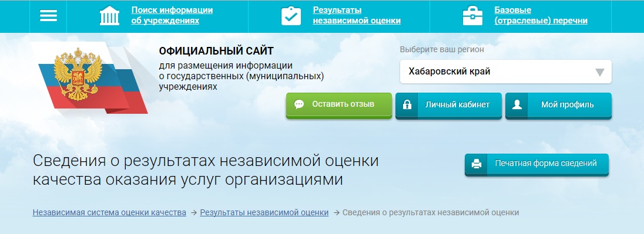644x234 pixels.
Task: Open the hamburger menu
Action: (48, 16)
